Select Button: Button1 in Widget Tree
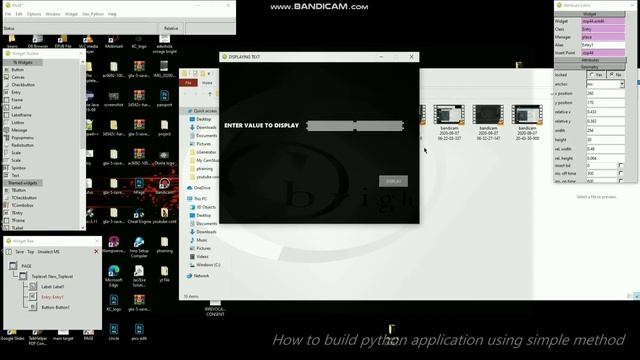 [x=56, y=307]
